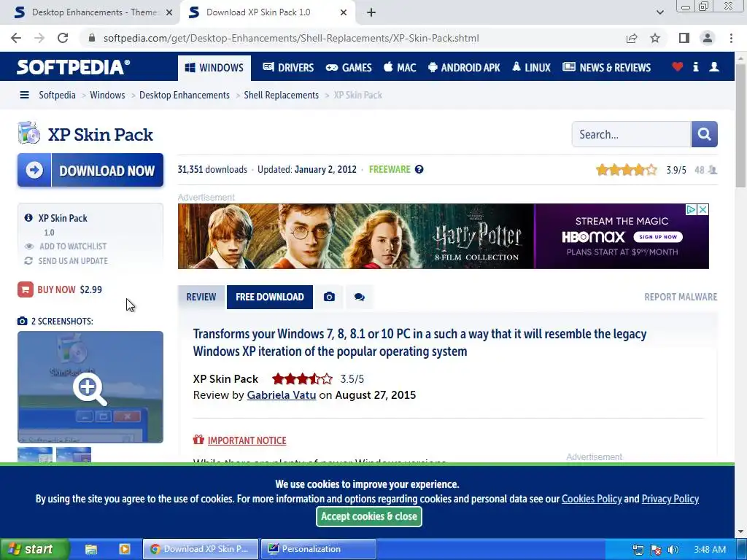Click the Softpedia logo
This screenshot has width=747, height=560.
point(74,66)
